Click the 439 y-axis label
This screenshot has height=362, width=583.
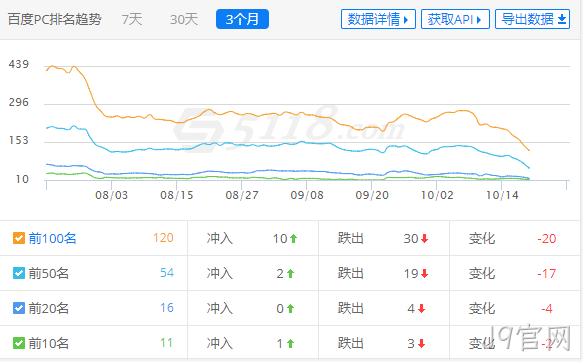(19, 64)
